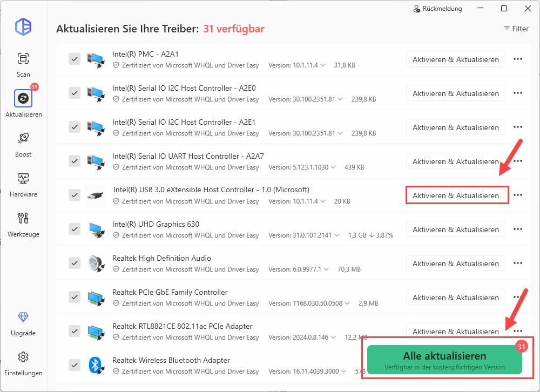This screenshot has width=540, height=392.
Task: Expand version 5.123.1.1030 dropdown
Action: click(333, 167)
